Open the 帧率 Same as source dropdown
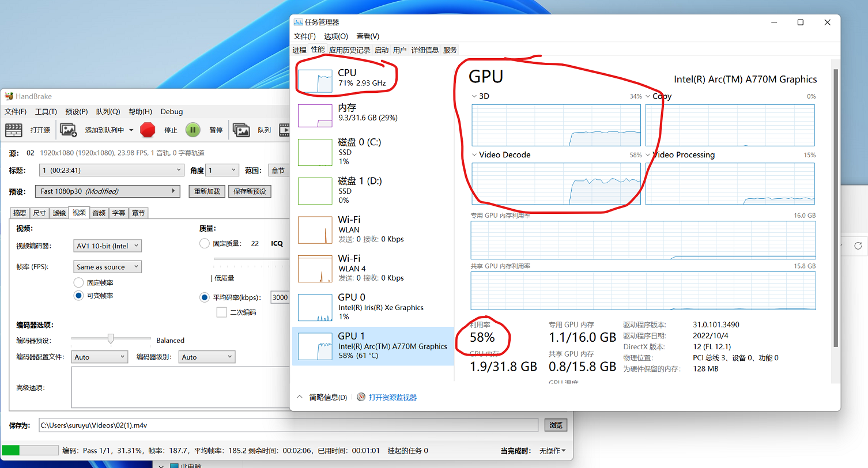 click(x=108, y=267)
